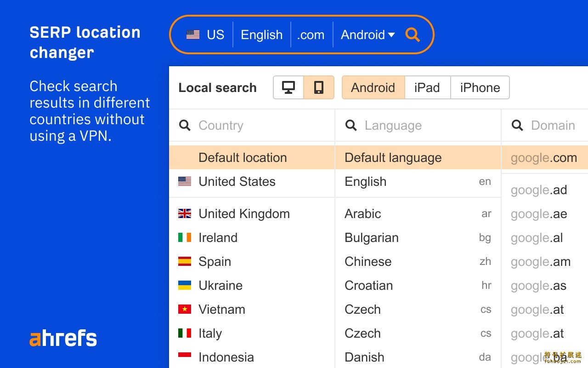This screenshot has height=368, width=588.
Task: Click the .com domain selector in top bar
Action: point(311,34)
